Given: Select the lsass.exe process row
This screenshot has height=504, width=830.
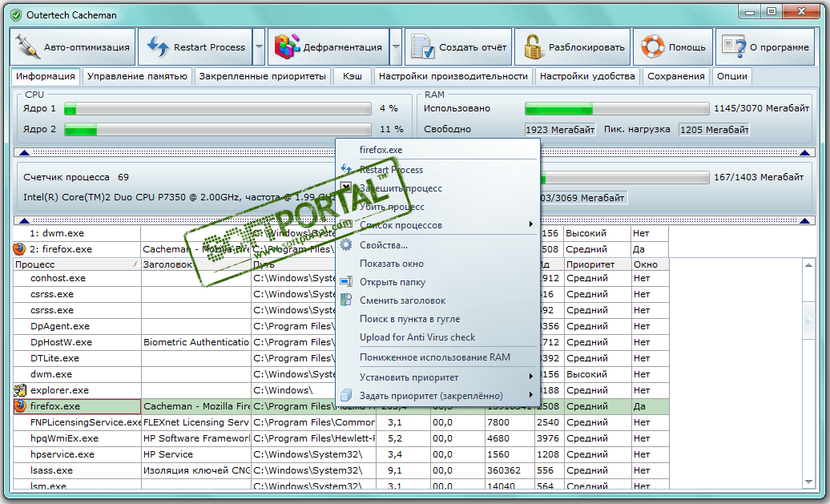Looking at the screenshot, I should [341, 470].
